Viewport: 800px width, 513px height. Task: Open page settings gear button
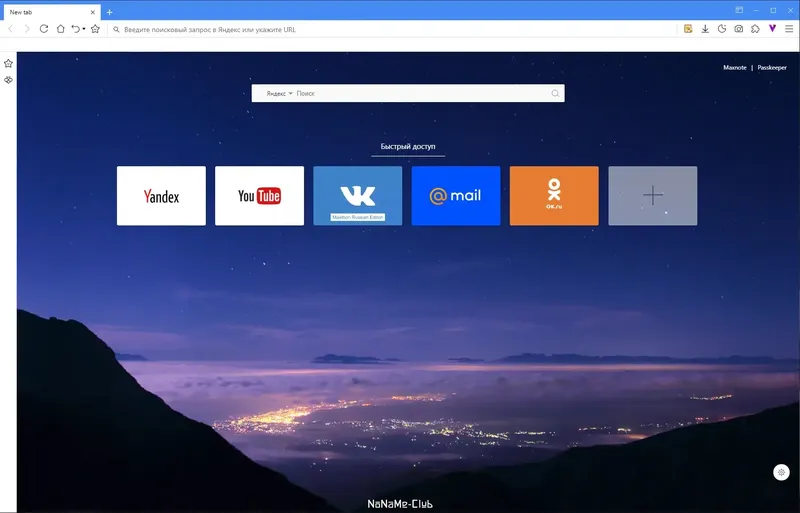click(x=781, y=472)
